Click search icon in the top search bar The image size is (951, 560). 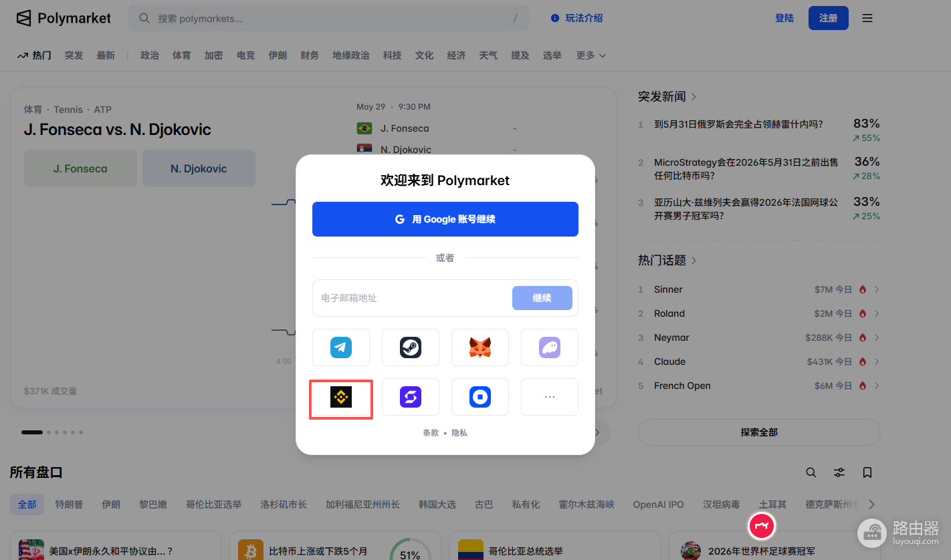(144, 18)
